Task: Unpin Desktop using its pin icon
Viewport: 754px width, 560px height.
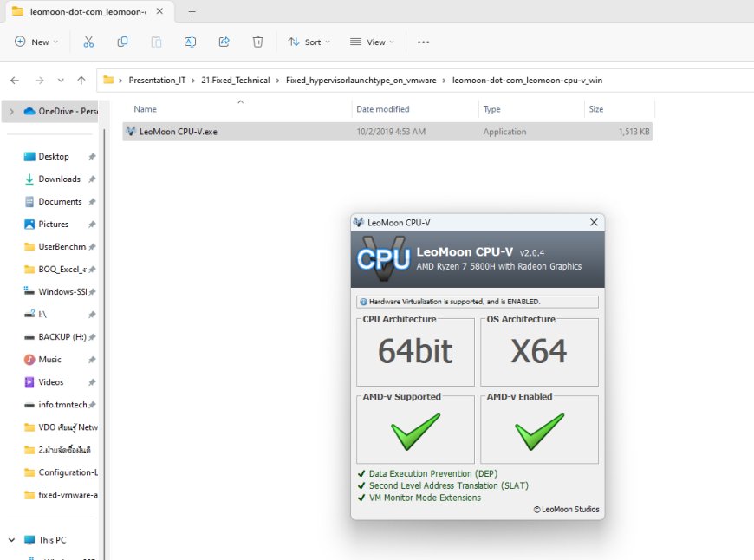Action: point(92,157)
